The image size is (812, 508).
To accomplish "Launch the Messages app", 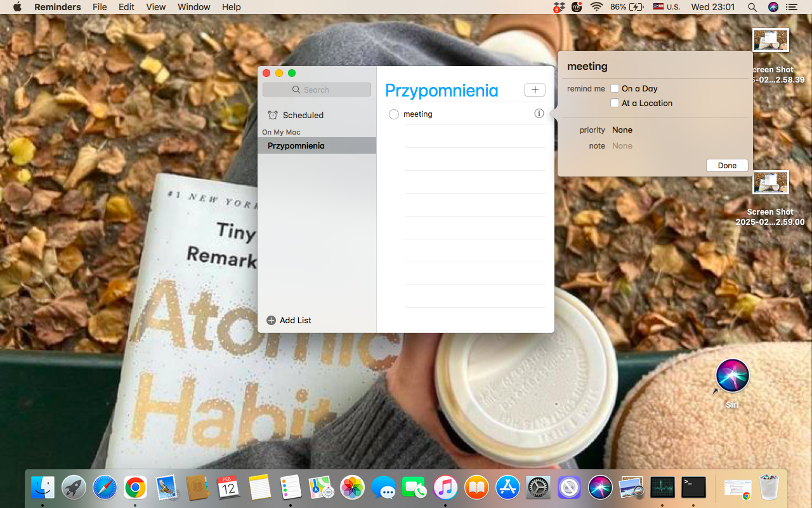I will pos(383,488).
